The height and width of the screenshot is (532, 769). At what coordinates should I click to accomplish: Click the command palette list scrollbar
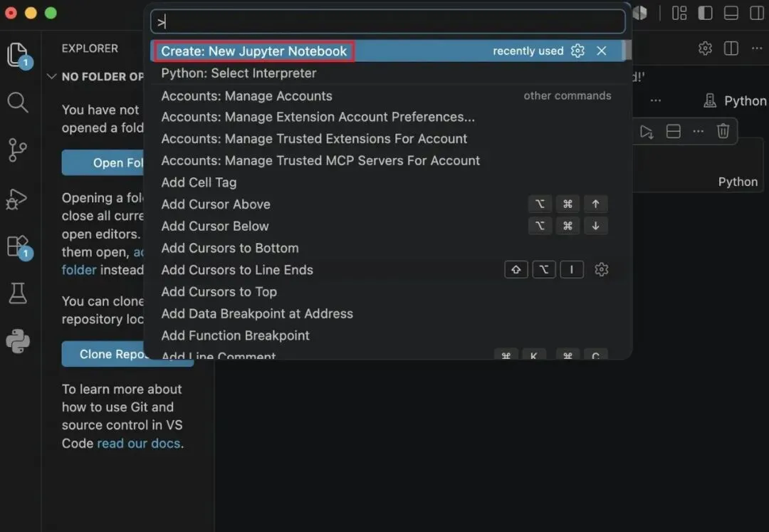(x=627, y=51)
